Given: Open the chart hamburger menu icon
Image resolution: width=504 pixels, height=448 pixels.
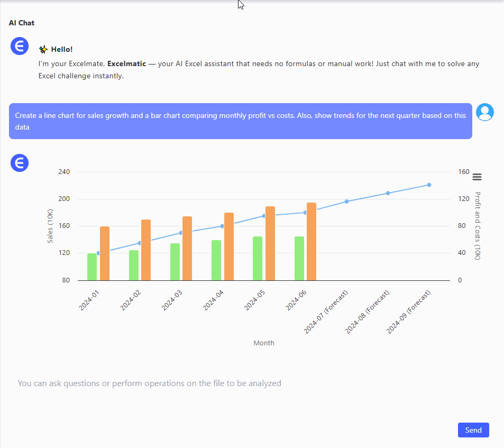Looking at the screenshot, I should (x=477, y=177).
